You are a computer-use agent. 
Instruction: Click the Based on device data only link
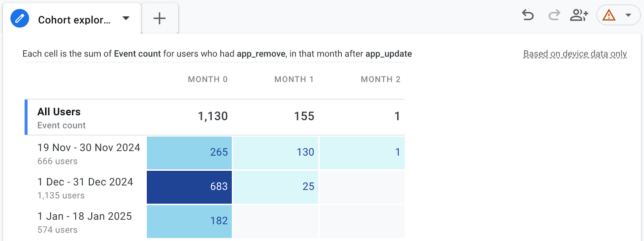click(575, 54)
